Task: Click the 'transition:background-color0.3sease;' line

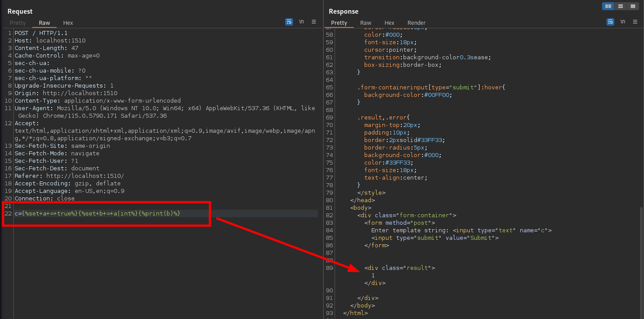Action: 428,57
